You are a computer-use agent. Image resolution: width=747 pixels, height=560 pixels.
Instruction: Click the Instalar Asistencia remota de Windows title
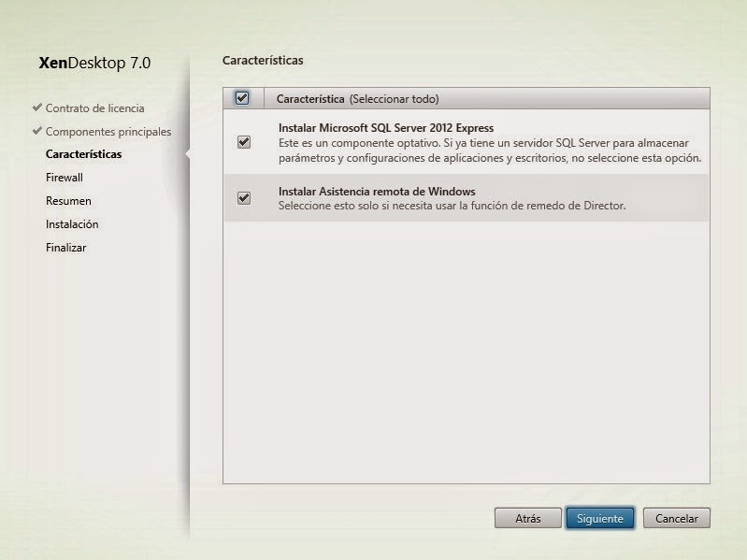(x=377, y=191)
